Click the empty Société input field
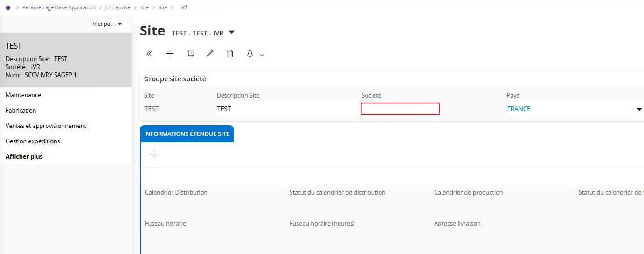The width and height of the screenshot is (644, 254). (400, 109)
